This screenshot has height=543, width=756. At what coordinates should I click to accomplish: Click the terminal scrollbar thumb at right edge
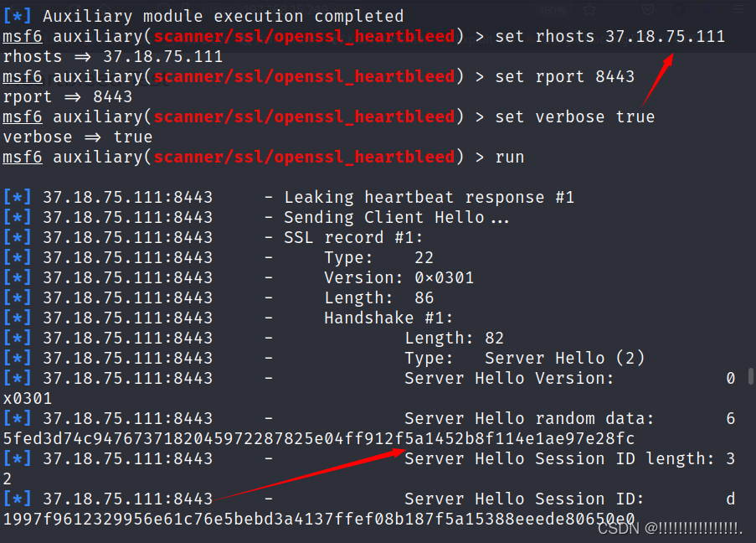coord(751,376)
